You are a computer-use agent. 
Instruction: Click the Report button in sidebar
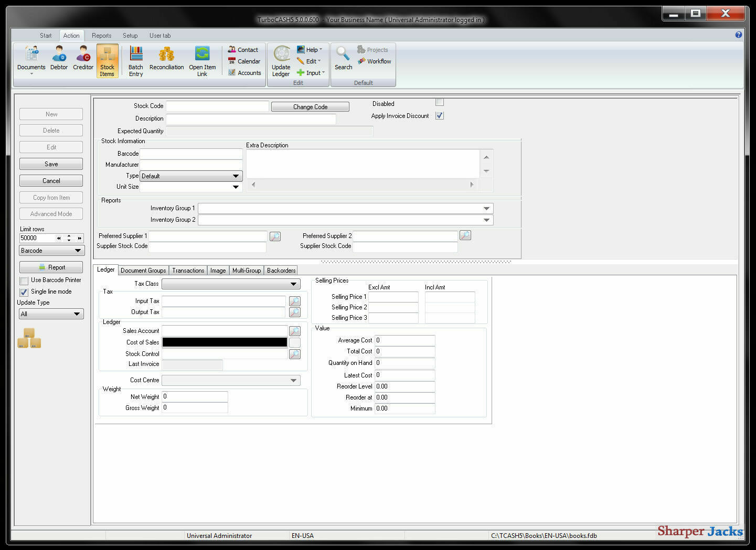point(51,267)
